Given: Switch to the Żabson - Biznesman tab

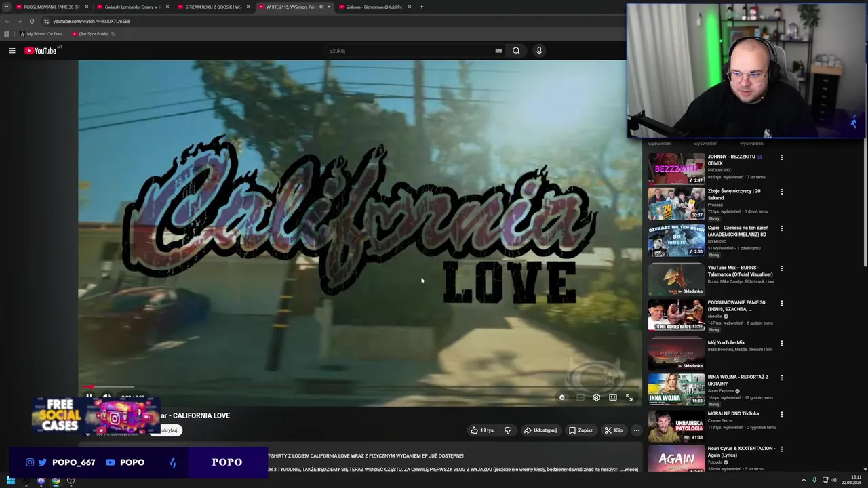Looking at the screenshot, I should pos(374,7).
